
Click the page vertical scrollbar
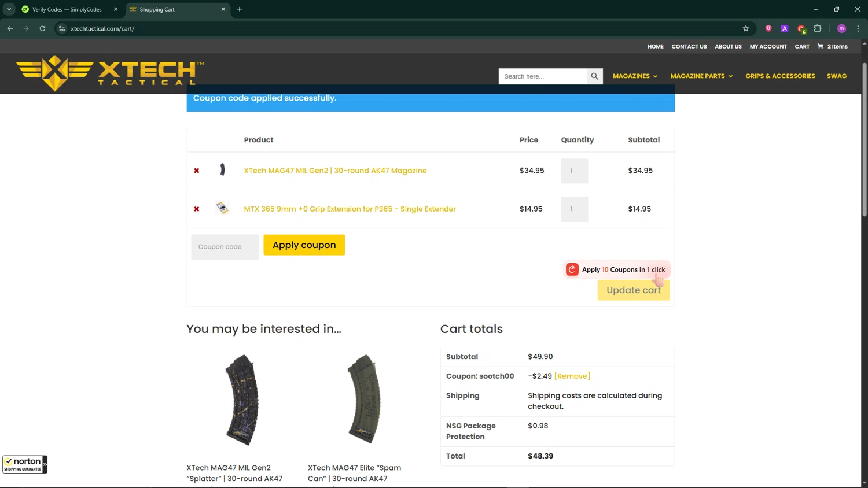pyautogui.click(x=865, y=139)
